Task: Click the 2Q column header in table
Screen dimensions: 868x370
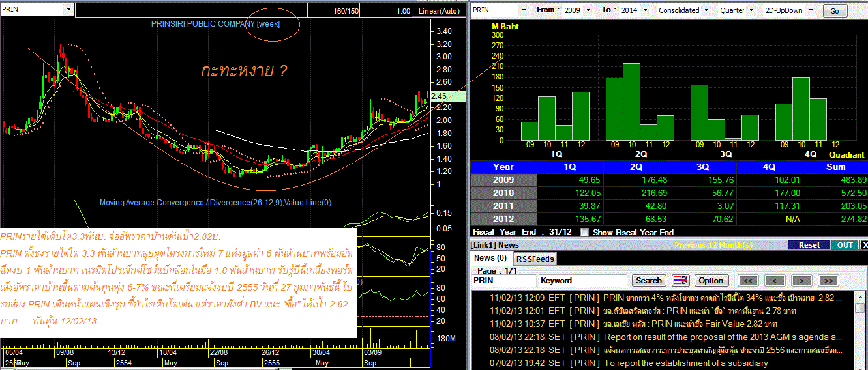Action: tap(636, 167)
